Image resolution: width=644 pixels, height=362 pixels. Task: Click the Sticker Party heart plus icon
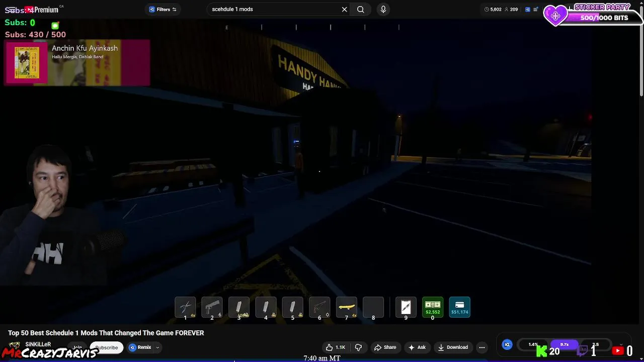pos(555,16)
